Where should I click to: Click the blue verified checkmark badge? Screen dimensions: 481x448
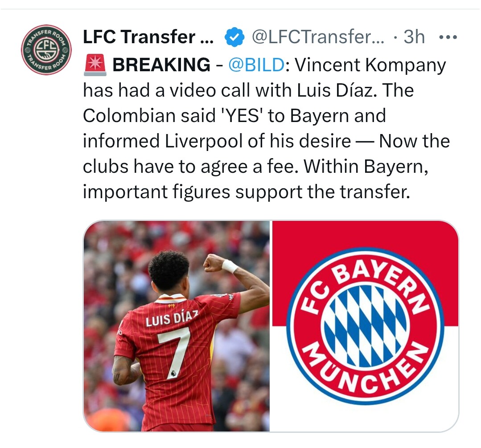click(x=234, y=37)
